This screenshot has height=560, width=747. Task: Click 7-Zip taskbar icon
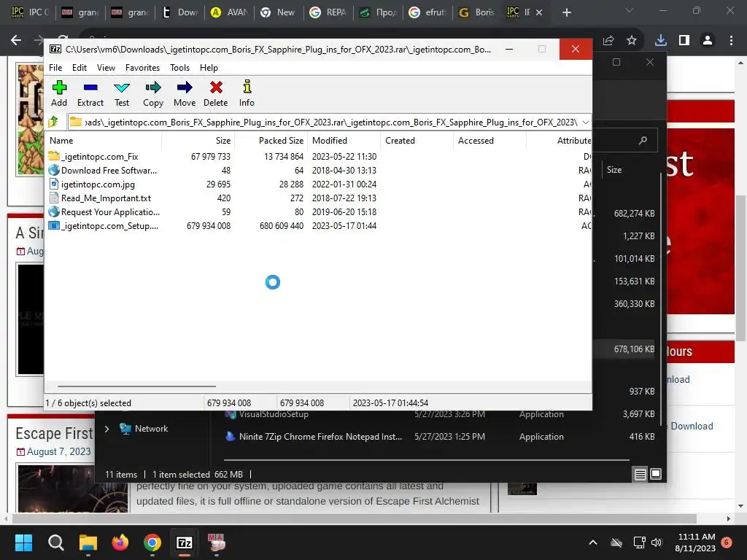pyautogui.click(x=185, y=542)
